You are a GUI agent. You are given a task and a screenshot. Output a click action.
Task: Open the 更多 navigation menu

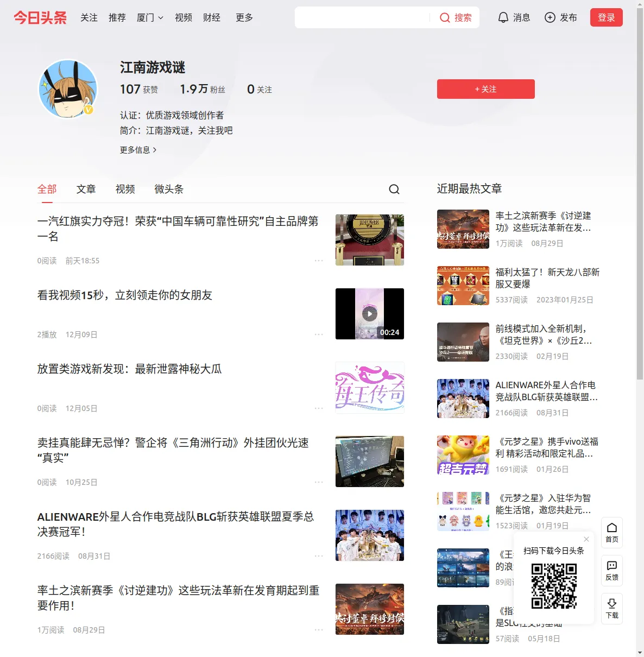tap(244, 17)
